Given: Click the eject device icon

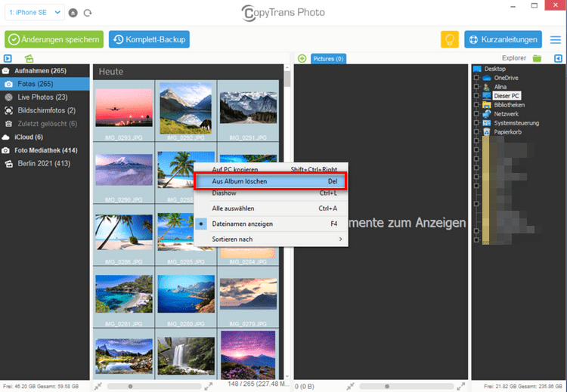Looking at the screenshot, I should pos(73,13).
